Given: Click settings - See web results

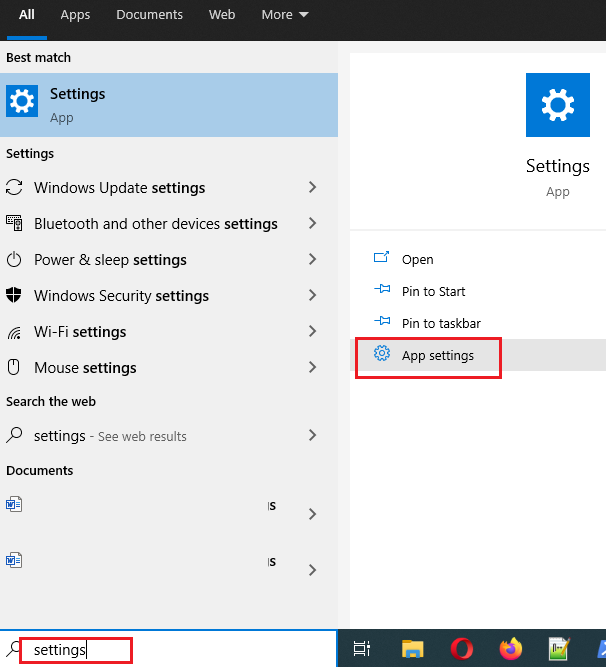Looking at the screenshot, I should [x=169, y=436].
